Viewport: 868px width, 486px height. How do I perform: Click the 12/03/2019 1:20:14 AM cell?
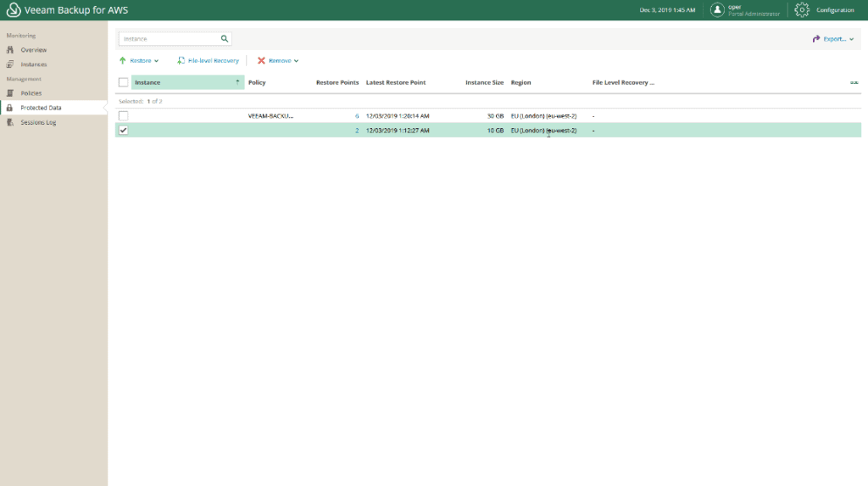[398, 116]
